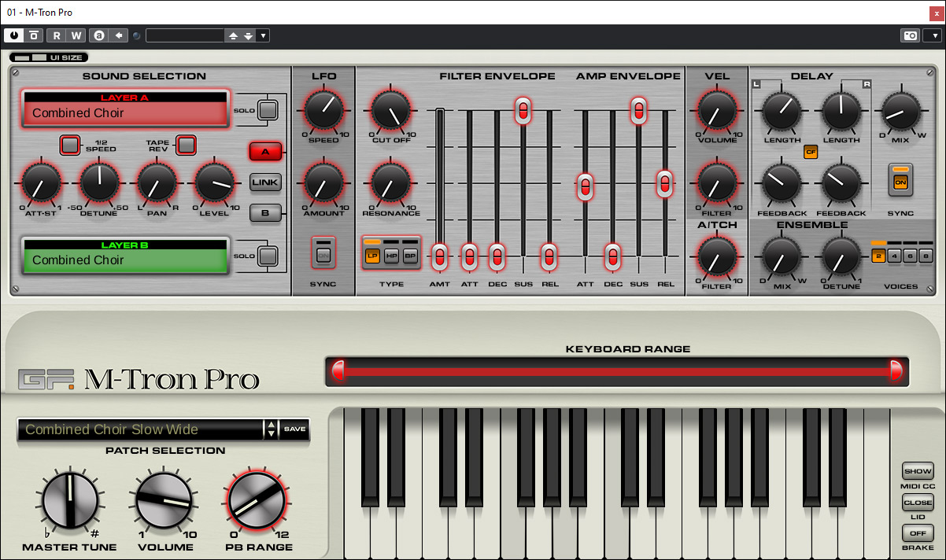Open the preset management dropdown arrow

263,35
